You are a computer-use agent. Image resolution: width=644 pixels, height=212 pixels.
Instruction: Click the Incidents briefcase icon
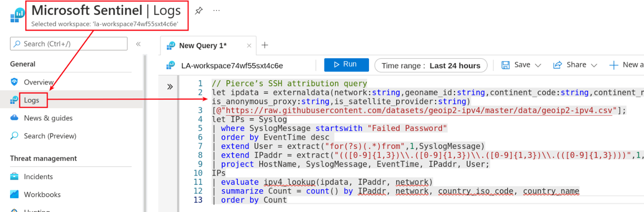pos(14,177)
